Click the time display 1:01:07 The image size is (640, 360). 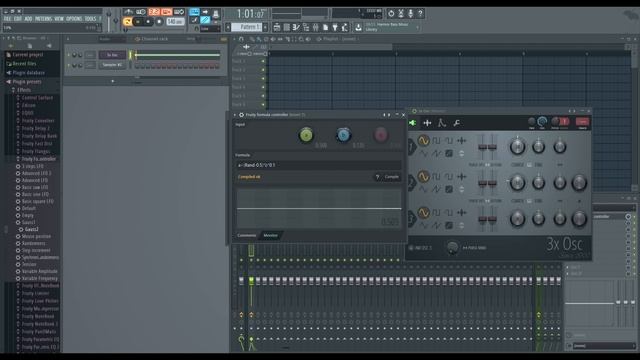pos(250,14)
